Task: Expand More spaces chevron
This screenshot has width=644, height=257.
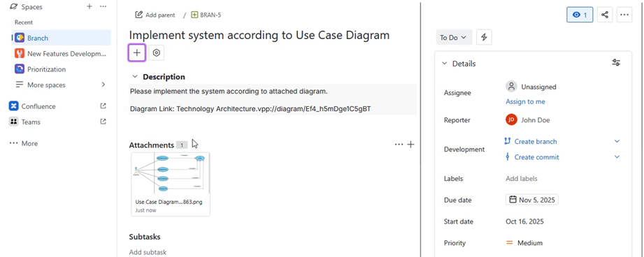Action: pyautogui.click(x=103, y=85)
